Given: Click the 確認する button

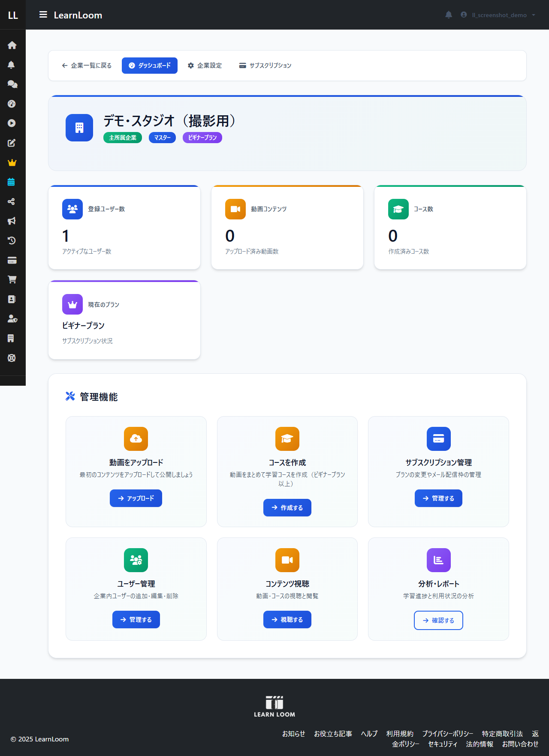Looking at the screenshot, I should (x=439, y=620).
